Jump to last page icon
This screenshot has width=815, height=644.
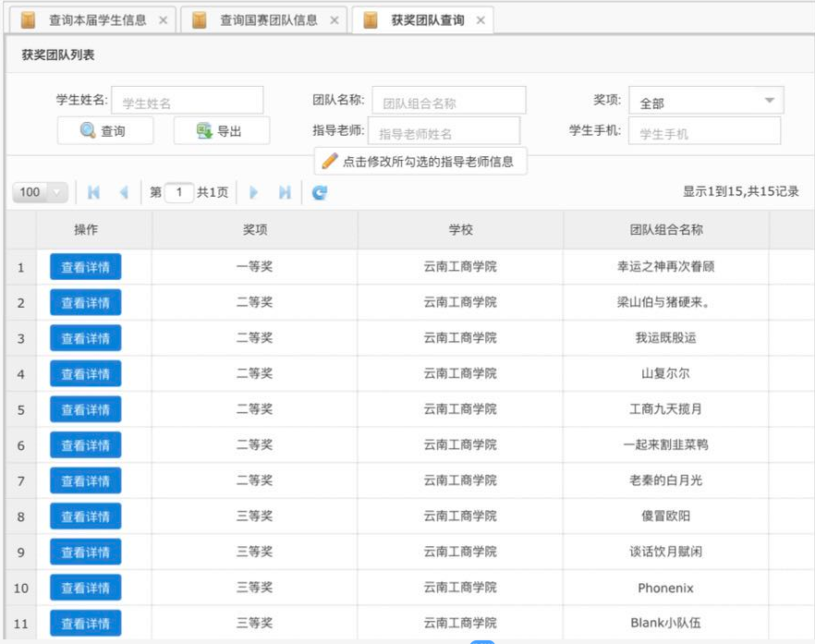285,192
